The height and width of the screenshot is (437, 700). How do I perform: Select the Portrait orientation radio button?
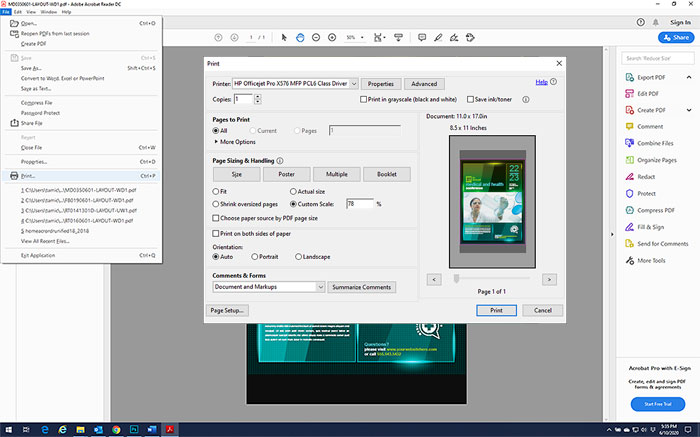pyautogui.click(x=254, y=257)
